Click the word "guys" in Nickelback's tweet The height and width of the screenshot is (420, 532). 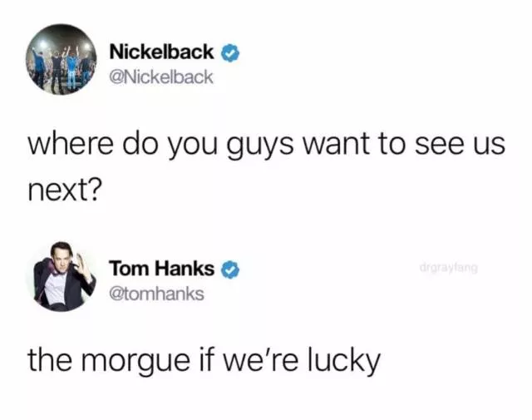click(x=259, y=146)
